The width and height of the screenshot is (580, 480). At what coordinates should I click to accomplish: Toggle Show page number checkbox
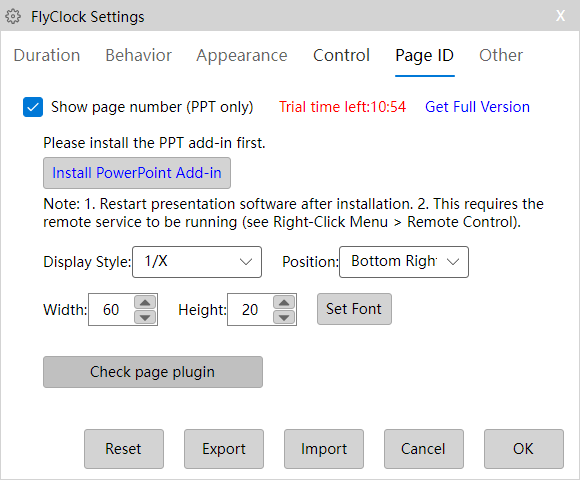pos(33,107)
